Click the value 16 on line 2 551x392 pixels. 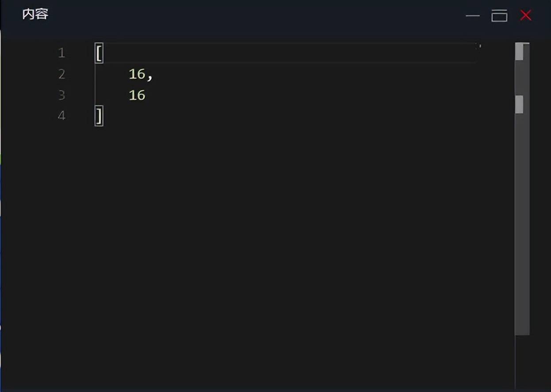click(x=137, y=74)
